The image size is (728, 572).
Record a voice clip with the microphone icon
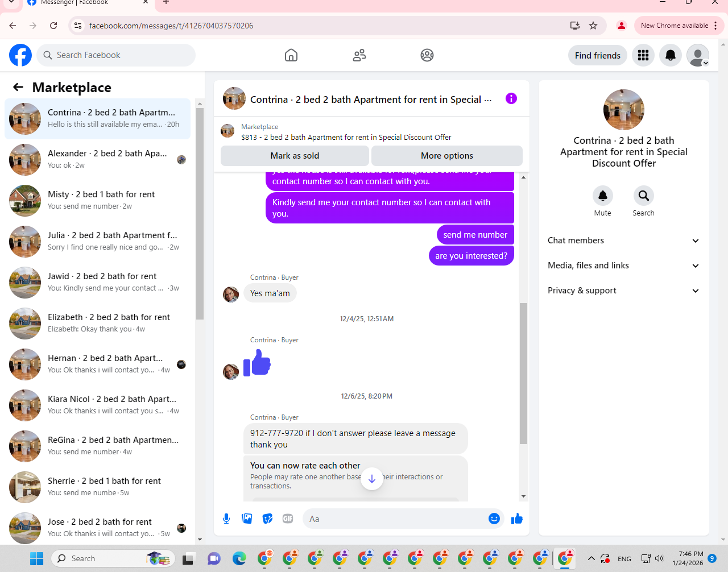coord(226,519)
